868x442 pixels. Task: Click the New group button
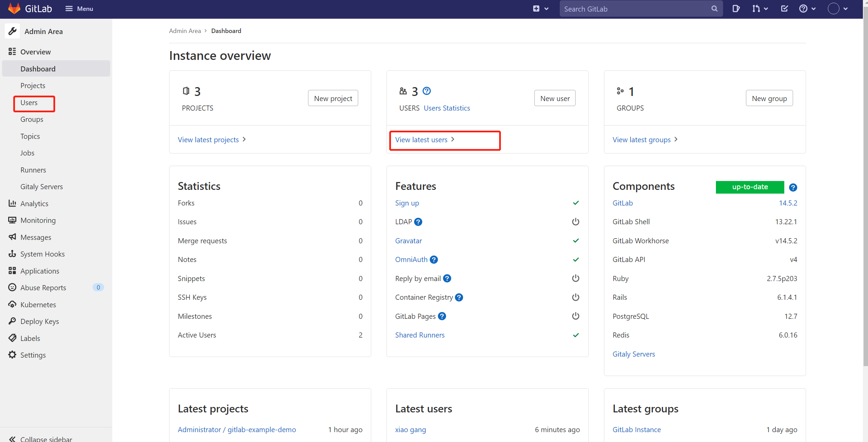769,98
